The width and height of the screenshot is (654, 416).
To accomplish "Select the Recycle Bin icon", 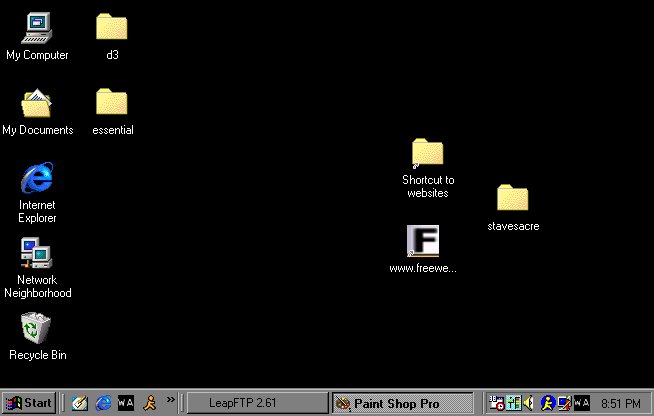I will [36, 328].
